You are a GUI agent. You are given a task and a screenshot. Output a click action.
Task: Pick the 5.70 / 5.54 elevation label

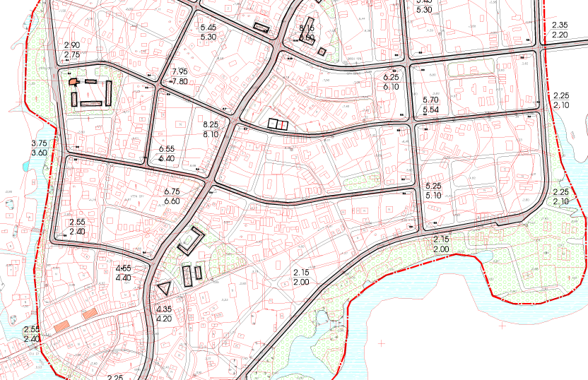point(431,106)
